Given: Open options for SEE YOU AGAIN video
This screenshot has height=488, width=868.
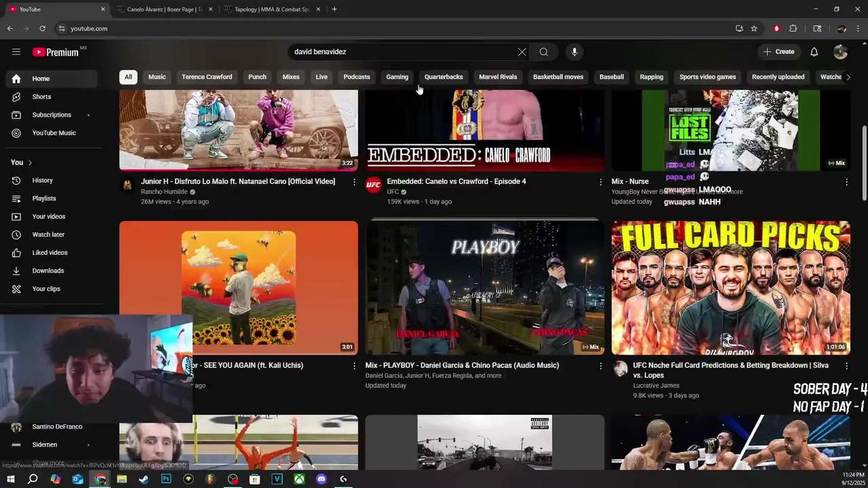Looking at the screenshot, I should pyautogui.click(x=354, y=365).
